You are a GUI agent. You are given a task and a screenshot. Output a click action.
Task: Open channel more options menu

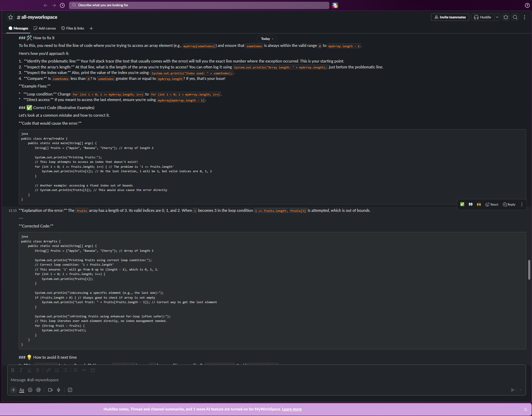(524, 17)
